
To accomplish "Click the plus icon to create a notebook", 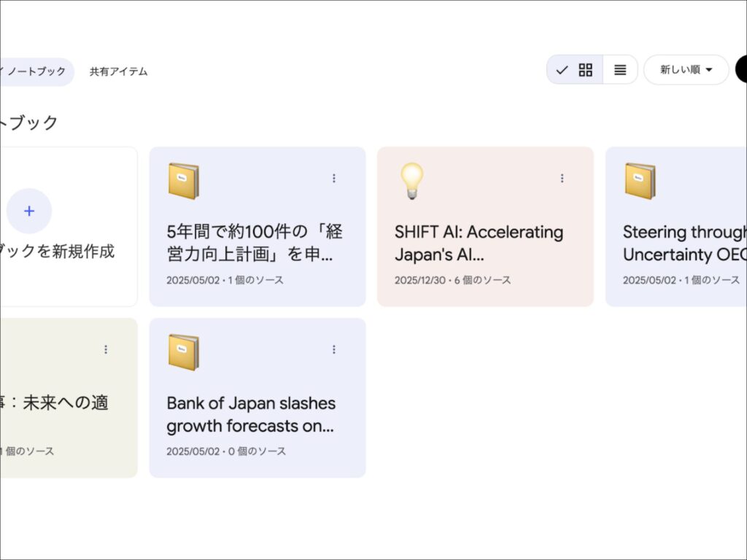I will (x=29, y=211).
